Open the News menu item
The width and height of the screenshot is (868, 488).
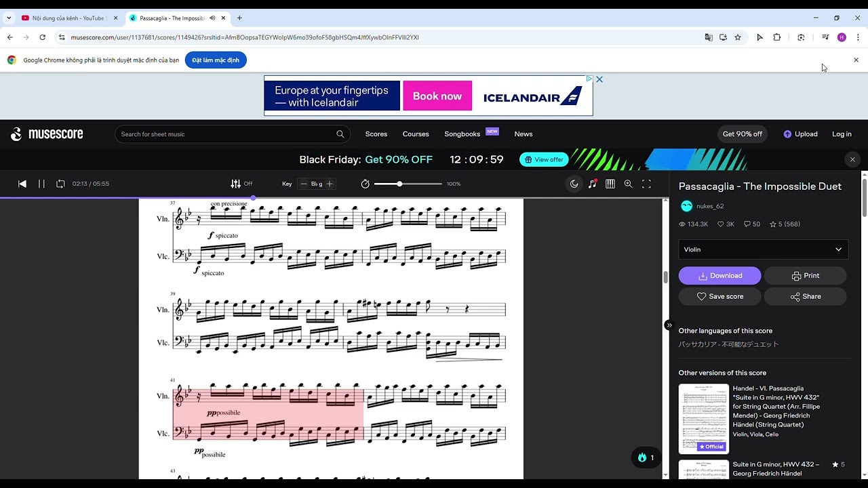[x=524, y=134]
